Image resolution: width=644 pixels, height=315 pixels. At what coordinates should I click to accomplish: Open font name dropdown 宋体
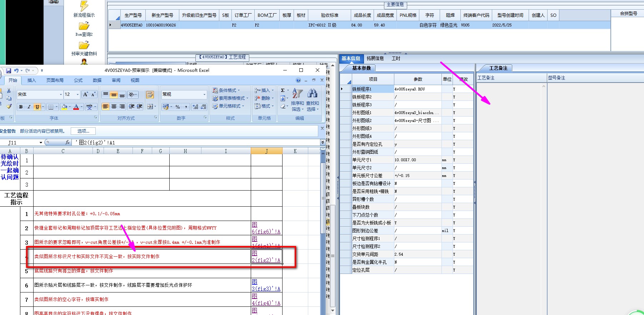[61, 94]
